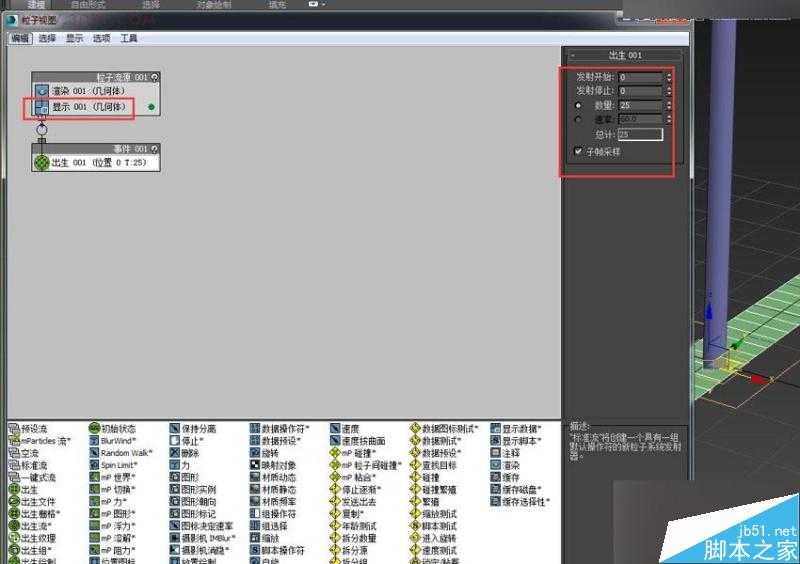The height and width of the screenshot is (564, 800).
Task: Click the 图形朝向 label in depot
Action: click(x=198, y=502)
